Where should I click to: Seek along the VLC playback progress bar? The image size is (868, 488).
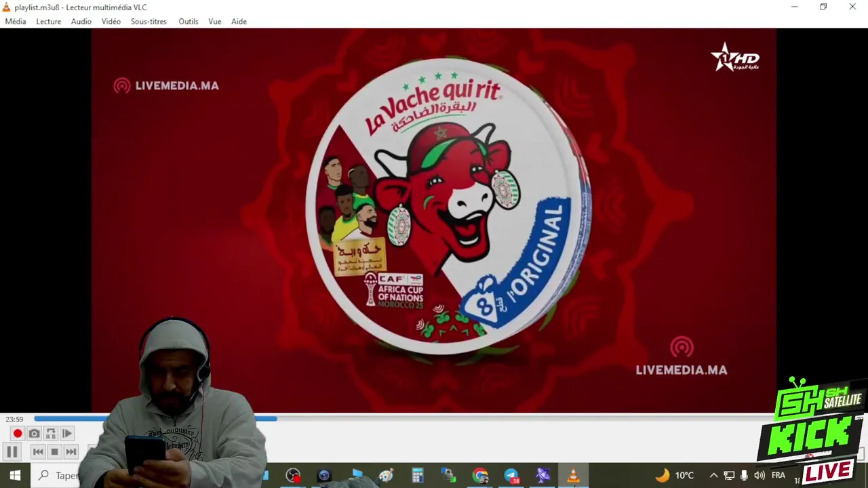434,419
